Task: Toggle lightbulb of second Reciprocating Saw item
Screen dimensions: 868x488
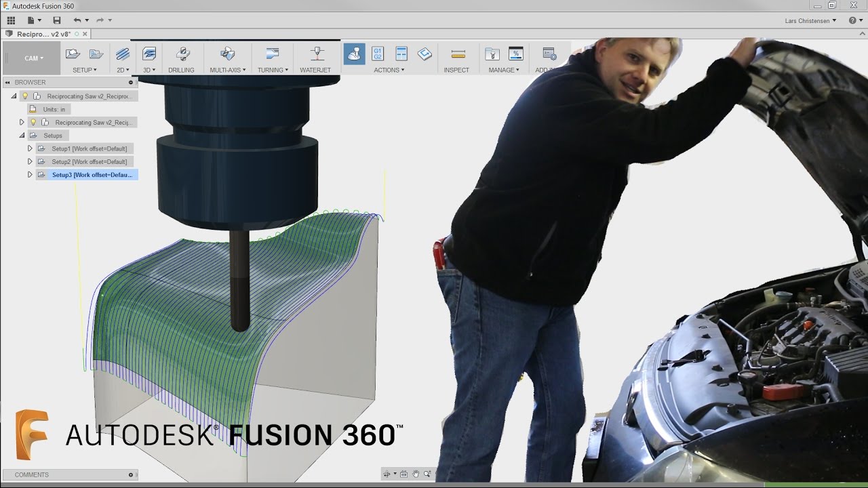Action: click(x=33, y=122)
